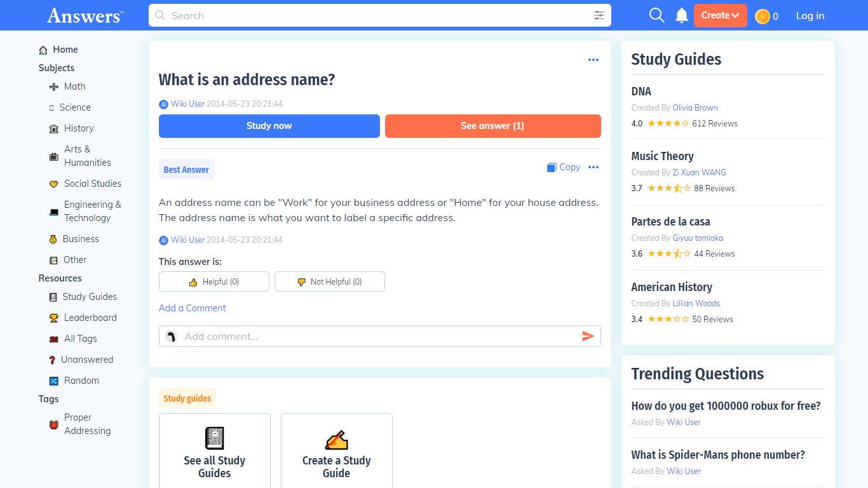
Task: Click the Add comment input field
Action: [380, 336]
